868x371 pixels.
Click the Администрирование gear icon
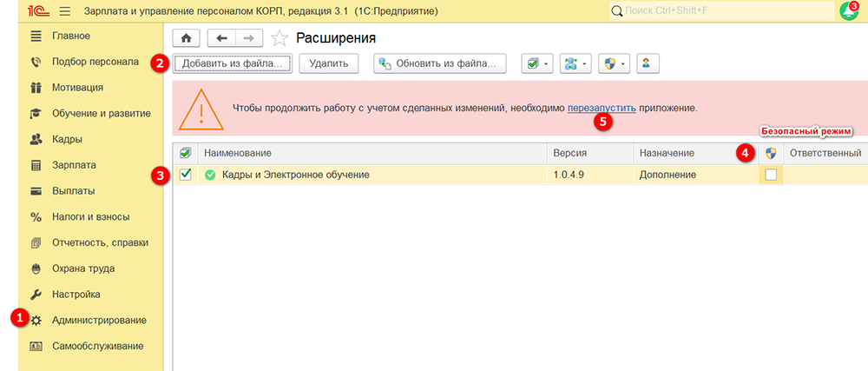tap(36, 320)
